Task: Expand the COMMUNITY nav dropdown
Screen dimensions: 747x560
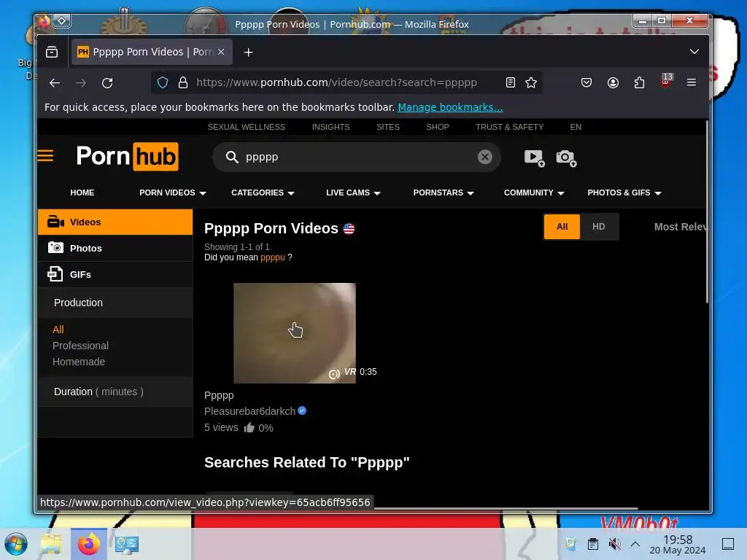Action: [534, 192]
